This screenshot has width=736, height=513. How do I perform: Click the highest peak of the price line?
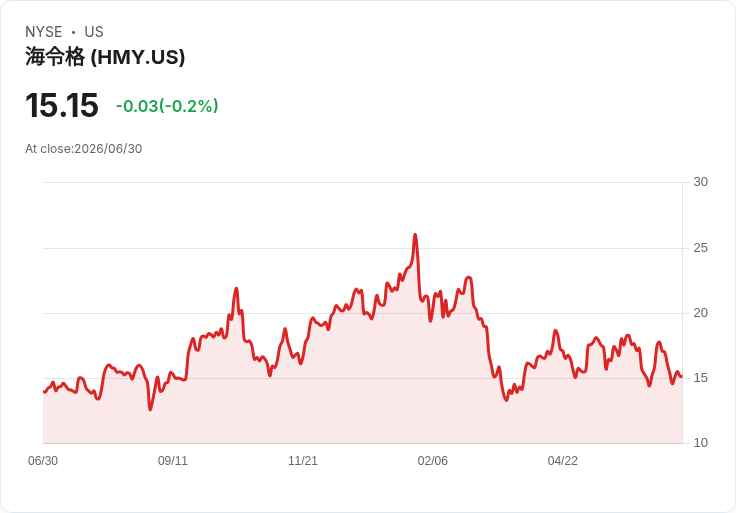tap(415, 234)
